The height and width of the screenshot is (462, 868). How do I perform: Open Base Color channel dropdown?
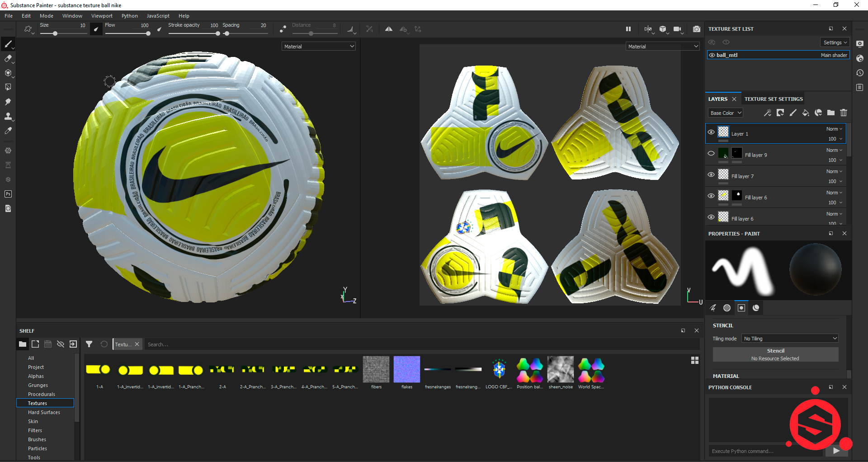(725, 113)
